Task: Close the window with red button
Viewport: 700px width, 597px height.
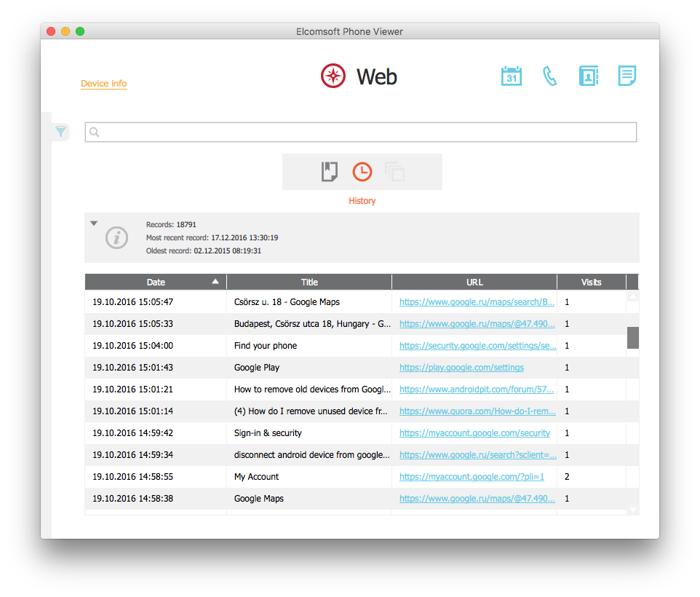Action: pos(51,31)
